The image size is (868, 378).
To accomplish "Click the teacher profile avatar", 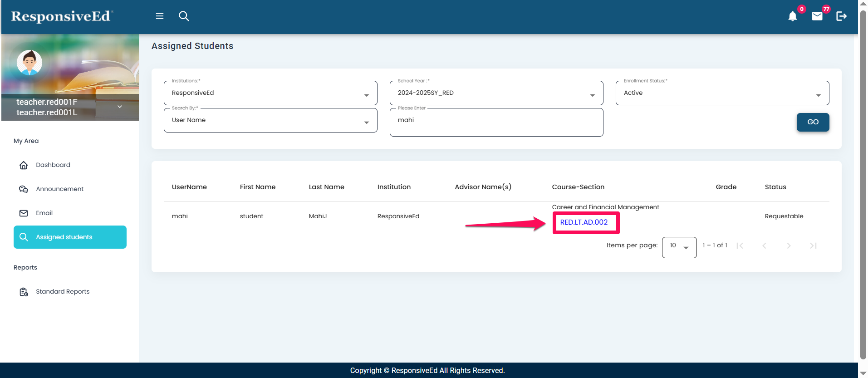I will coord(29,63).
